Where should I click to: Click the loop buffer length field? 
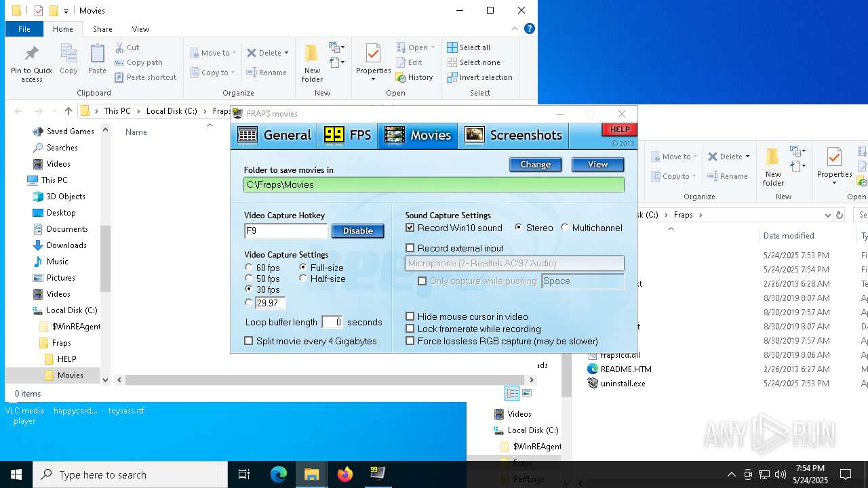click(332, 322)
